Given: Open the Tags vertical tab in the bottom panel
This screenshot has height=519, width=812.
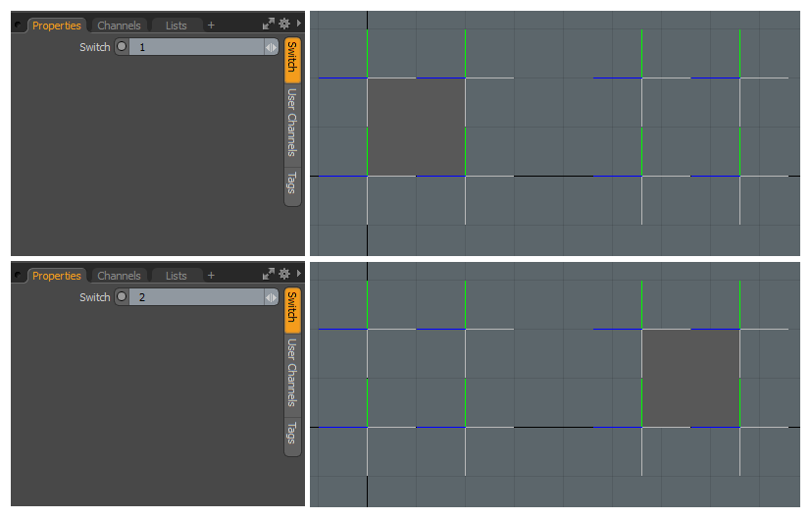Looking at the screenshot, I should pyautogui.click(x=291, y=433).
